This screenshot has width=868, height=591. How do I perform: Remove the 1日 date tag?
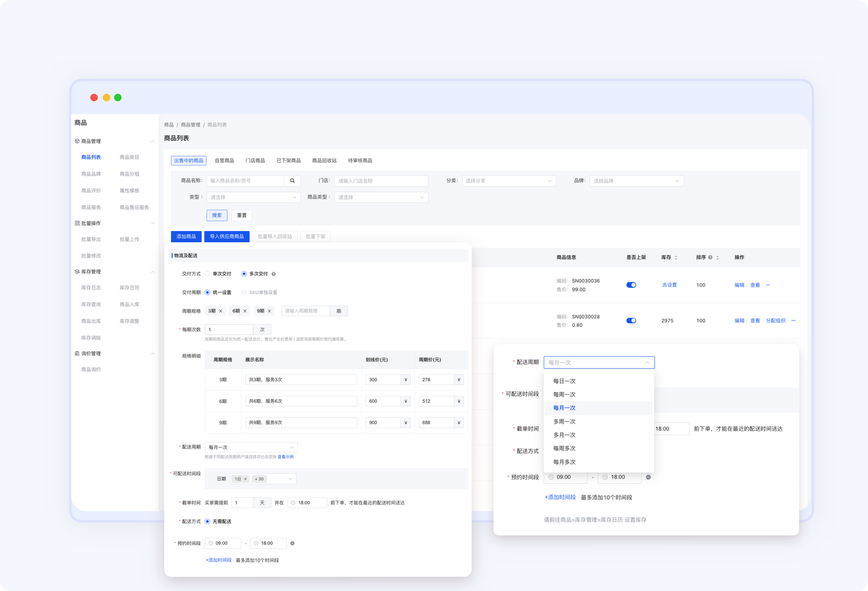click(x=245, y=479)
